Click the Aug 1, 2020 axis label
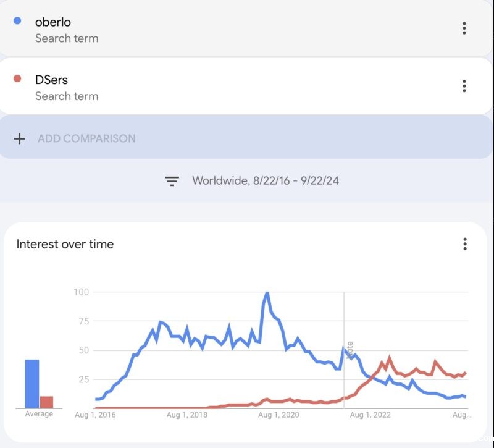 (278, 415)
